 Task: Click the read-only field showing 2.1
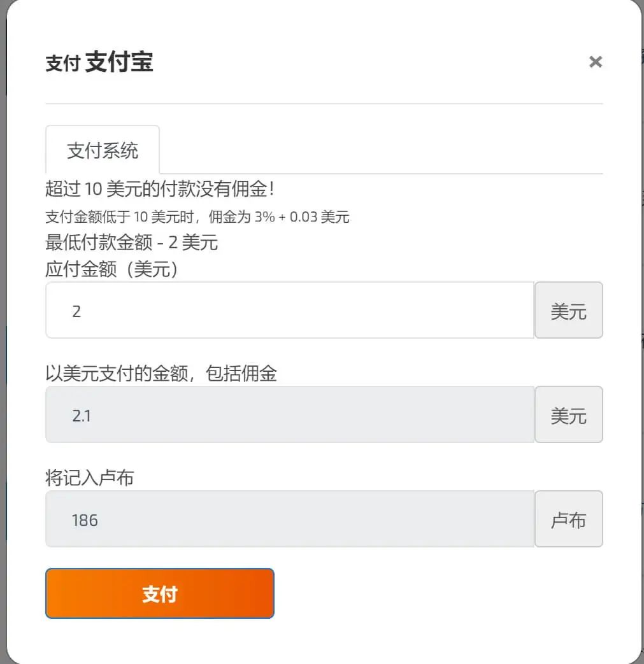(x=289, y=415)
